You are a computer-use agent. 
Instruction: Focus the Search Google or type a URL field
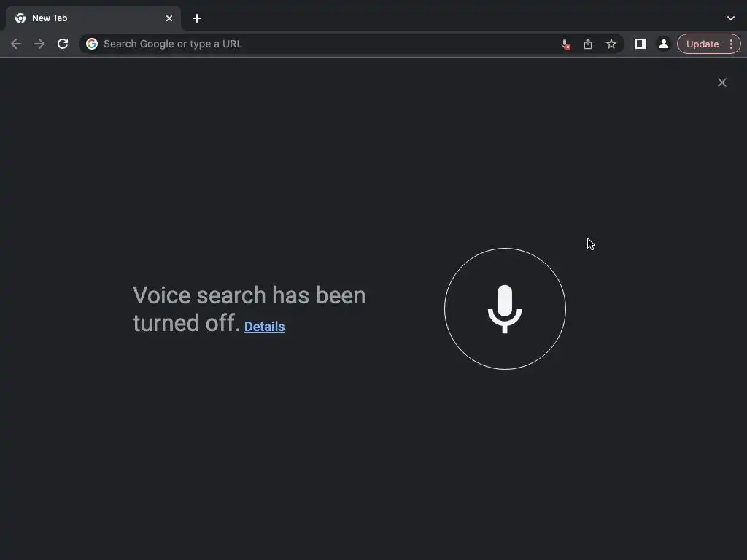click(x=329, y=44)
